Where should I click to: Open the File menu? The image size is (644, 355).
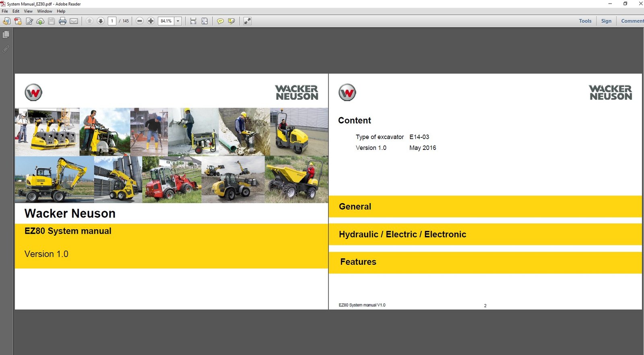pyautogui.click(x=5, y=11)
